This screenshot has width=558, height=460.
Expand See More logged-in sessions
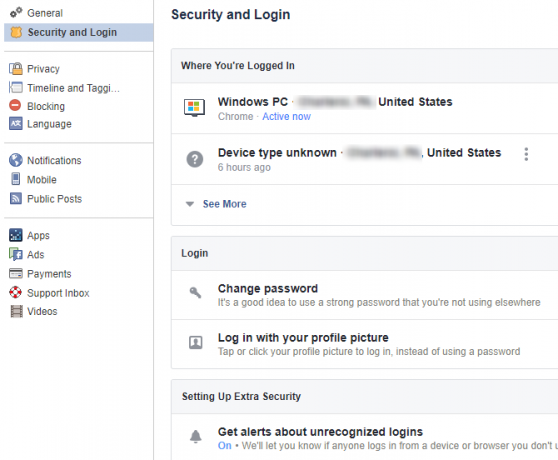tap(224, 204)
